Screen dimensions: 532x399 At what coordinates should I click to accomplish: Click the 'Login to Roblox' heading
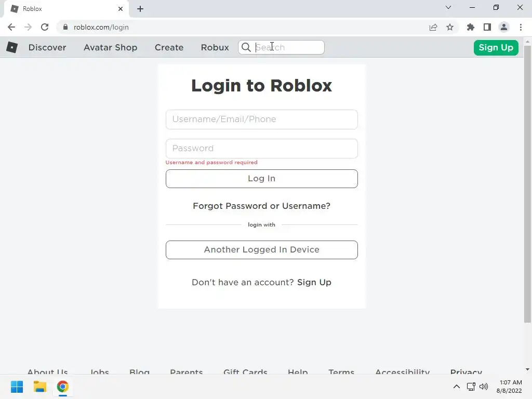(262, 86)
